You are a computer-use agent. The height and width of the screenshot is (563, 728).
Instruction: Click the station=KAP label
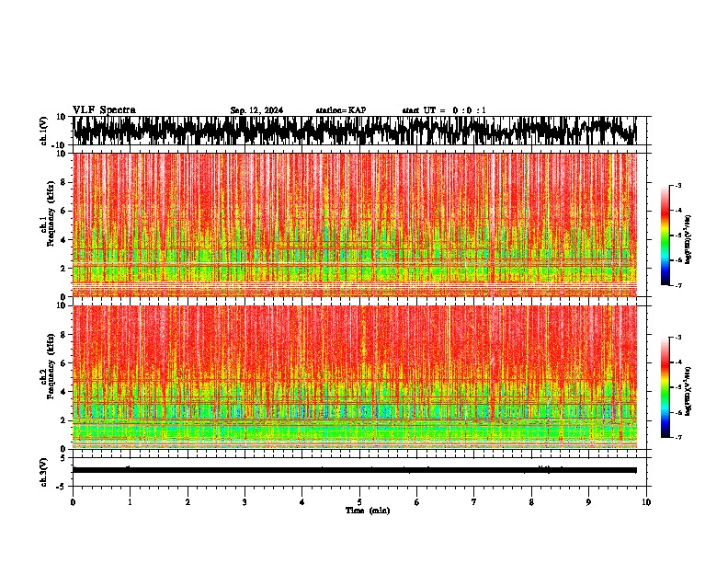pos(341,110)
